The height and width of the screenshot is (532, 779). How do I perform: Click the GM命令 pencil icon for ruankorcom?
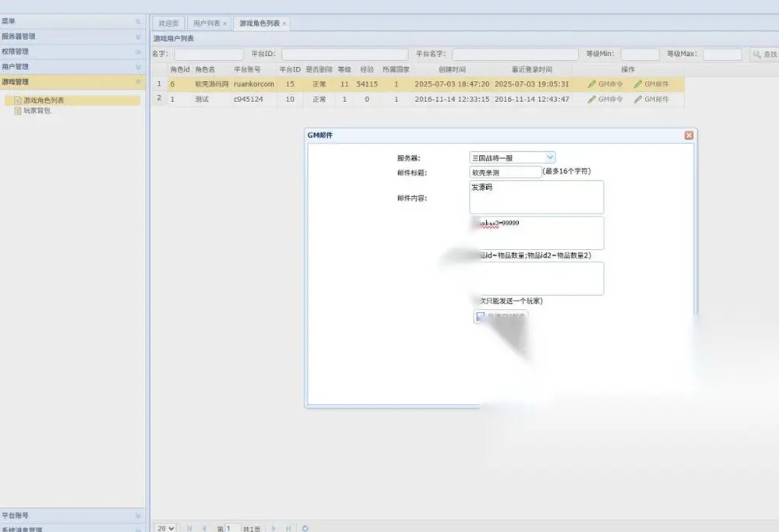[592, 84]
